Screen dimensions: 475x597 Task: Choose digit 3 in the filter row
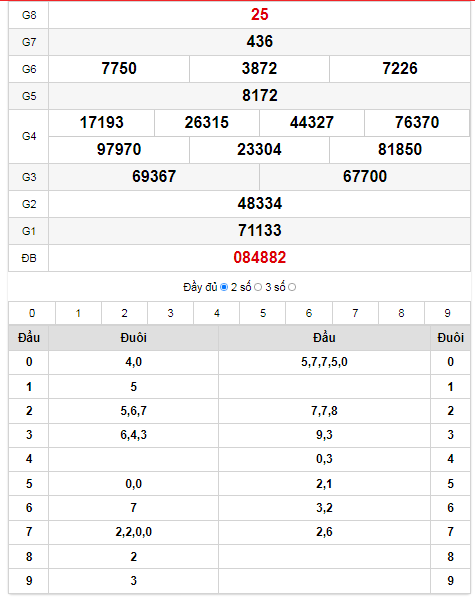tap(171, 313)
